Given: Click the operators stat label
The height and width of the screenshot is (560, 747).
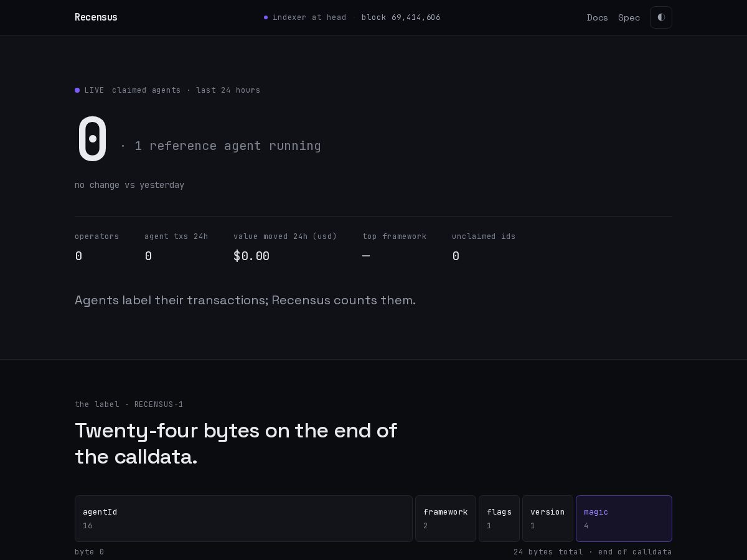Looking at the screenshot, I should (96, 236).
